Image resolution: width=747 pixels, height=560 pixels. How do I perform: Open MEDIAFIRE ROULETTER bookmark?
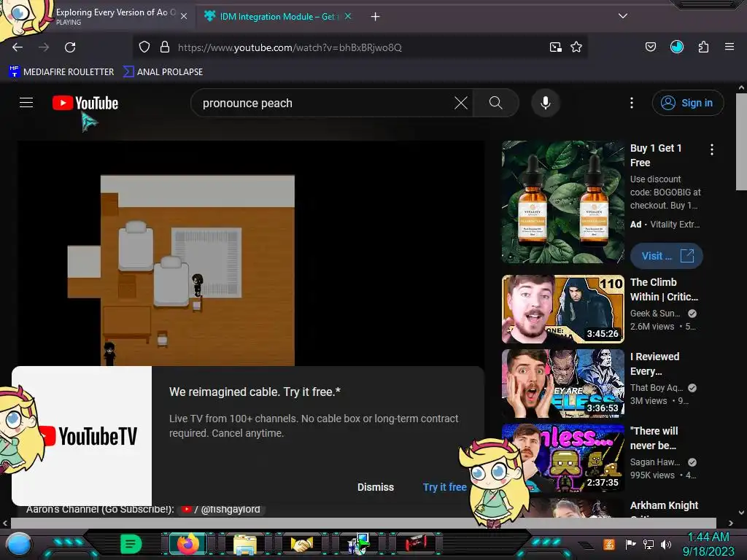(x=61, y=72)
